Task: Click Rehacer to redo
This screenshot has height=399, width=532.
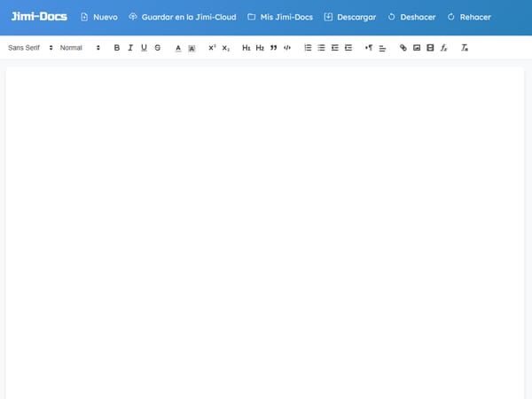Action: pyautogui.click(x=469, y=17)
